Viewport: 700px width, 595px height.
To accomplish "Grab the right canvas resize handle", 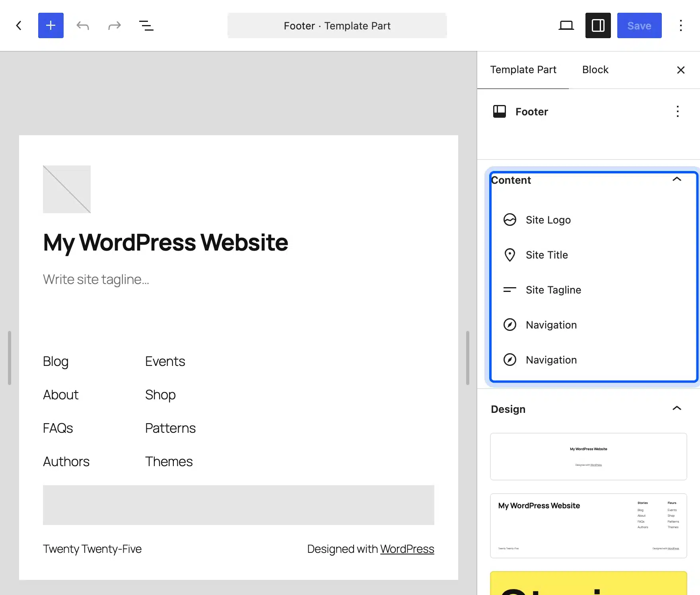I will tap(468, 358).
